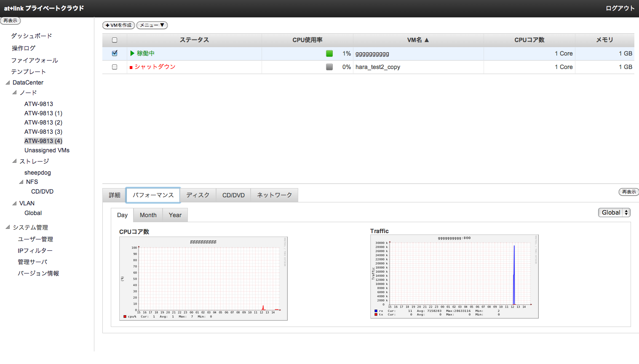Click the VMを作成 button

118,25
